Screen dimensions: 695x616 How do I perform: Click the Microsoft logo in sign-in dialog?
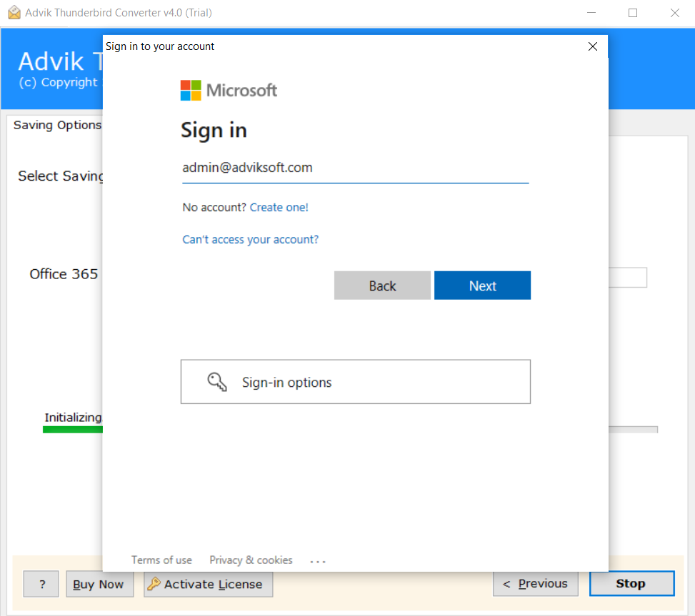click(229, 91)
